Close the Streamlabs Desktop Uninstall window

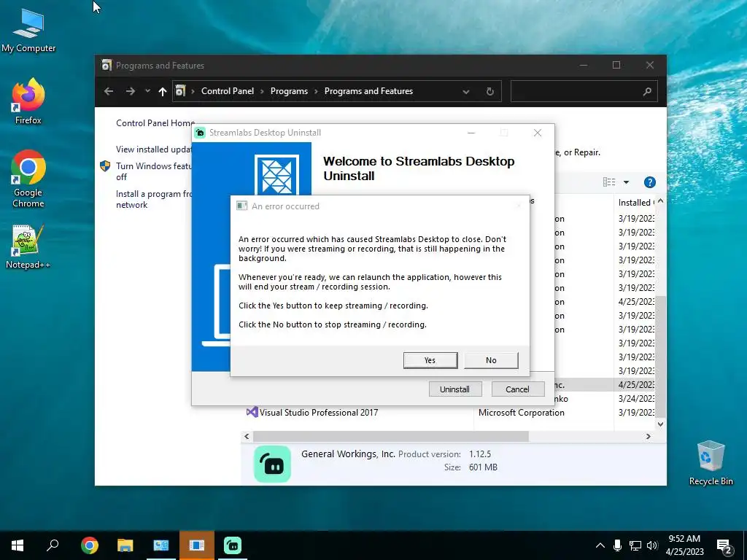click(538, 133)
